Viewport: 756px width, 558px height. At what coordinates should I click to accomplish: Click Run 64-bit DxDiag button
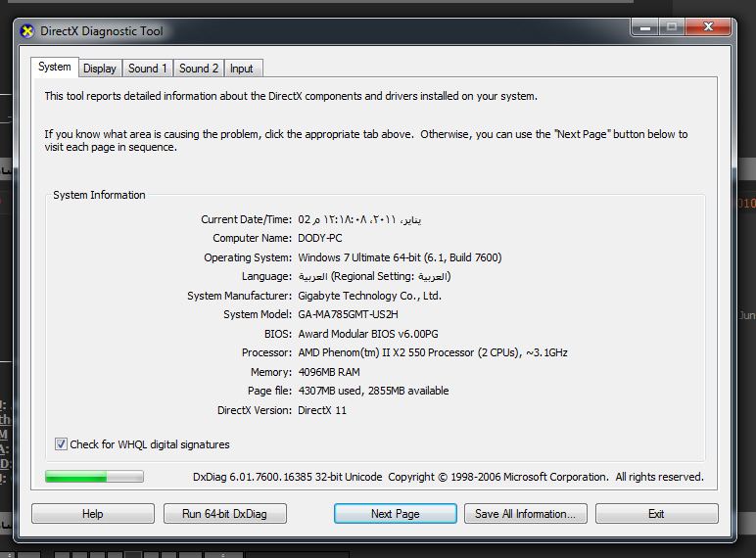pos(224,514)
